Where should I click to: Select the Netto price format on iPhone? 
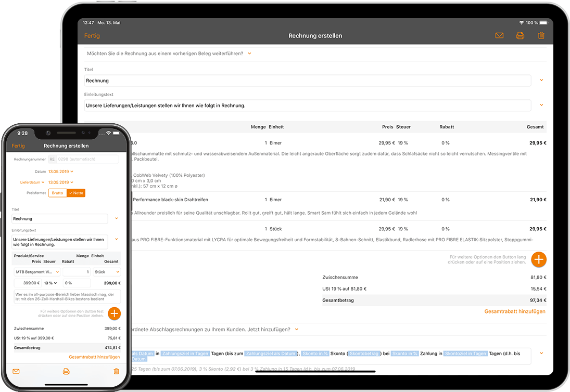pos(76,193)
